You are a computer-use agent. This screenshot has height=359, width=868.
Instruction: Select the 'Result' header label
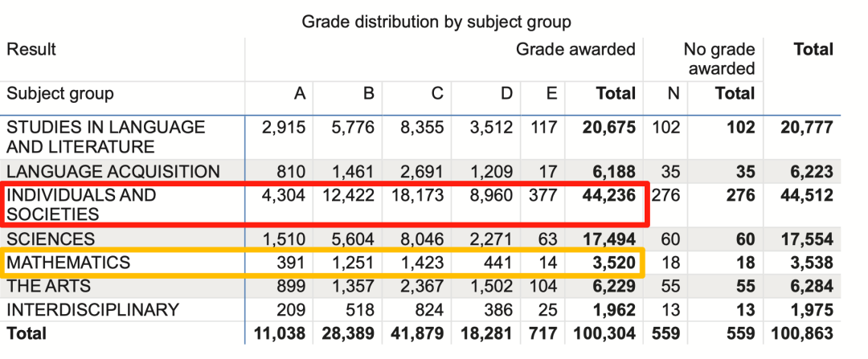[31, 50]
